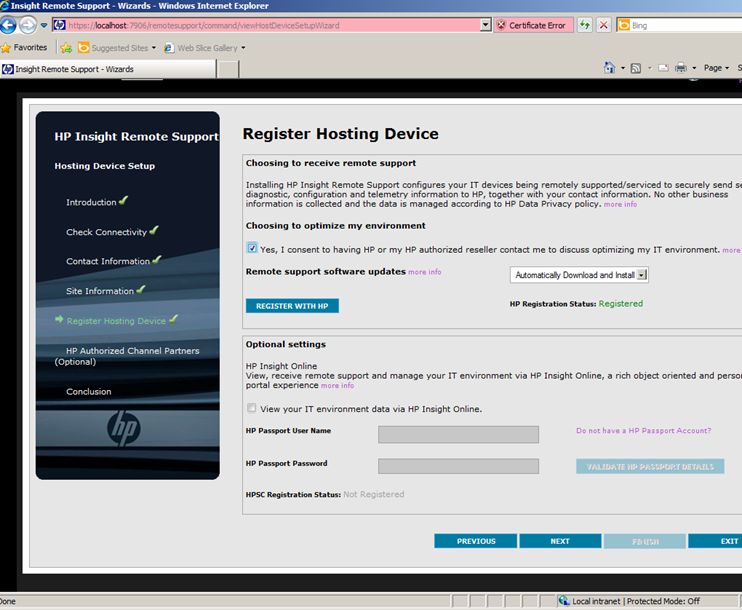Toggle the consent to HP contact checkbox

(252, 248)
